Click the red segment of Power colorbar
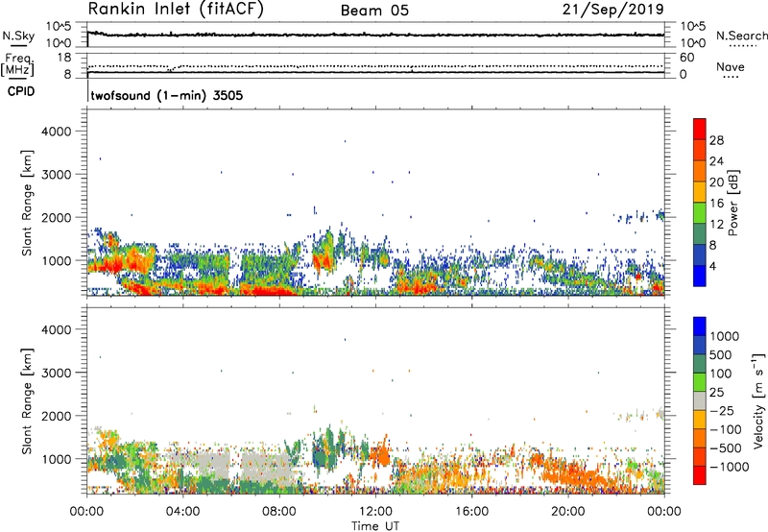The image size is (768, 532). (700, 129)
